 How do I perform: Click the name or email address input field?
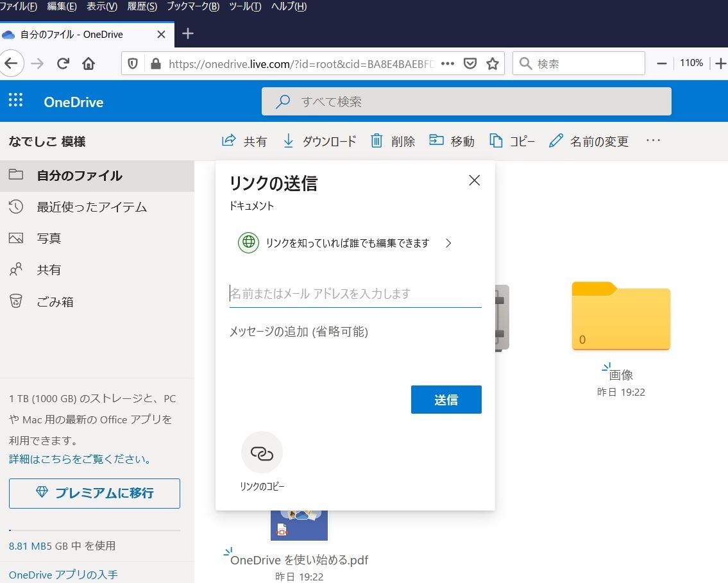click(x=355, y=294)
